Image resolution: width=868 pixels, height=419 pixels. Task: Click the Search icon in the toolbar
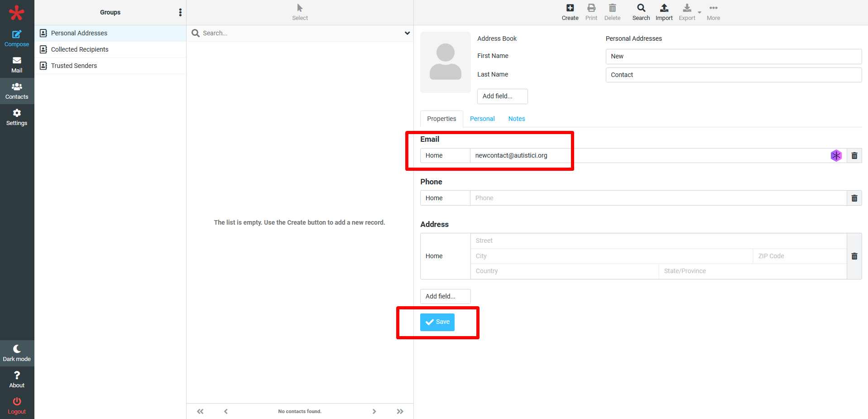(641, 12)
